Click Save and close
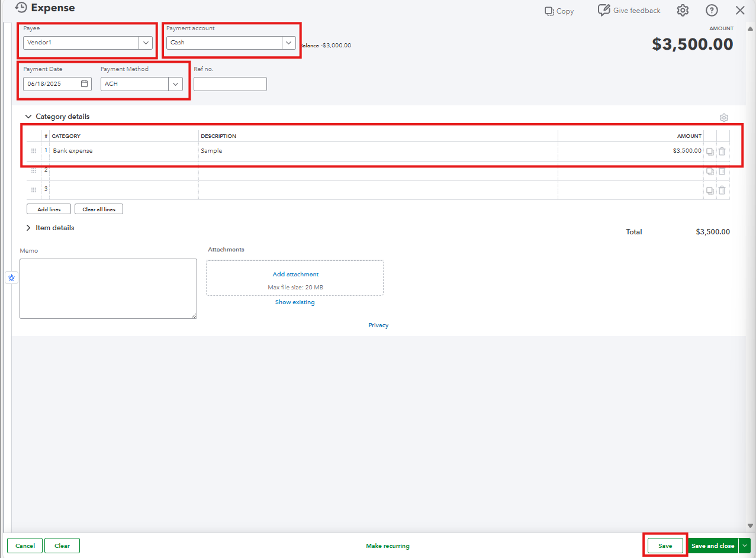 tap(713, 546)
